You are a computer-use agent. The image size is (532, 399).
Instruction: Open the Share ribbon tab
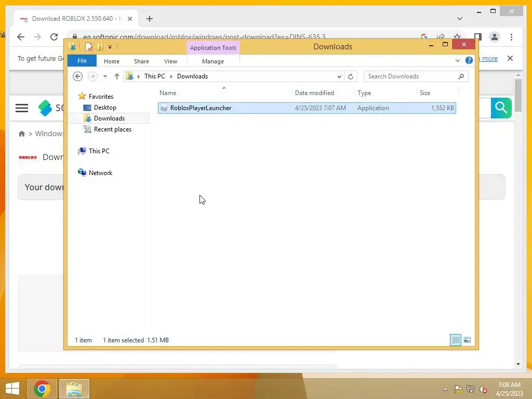point(141,61)
